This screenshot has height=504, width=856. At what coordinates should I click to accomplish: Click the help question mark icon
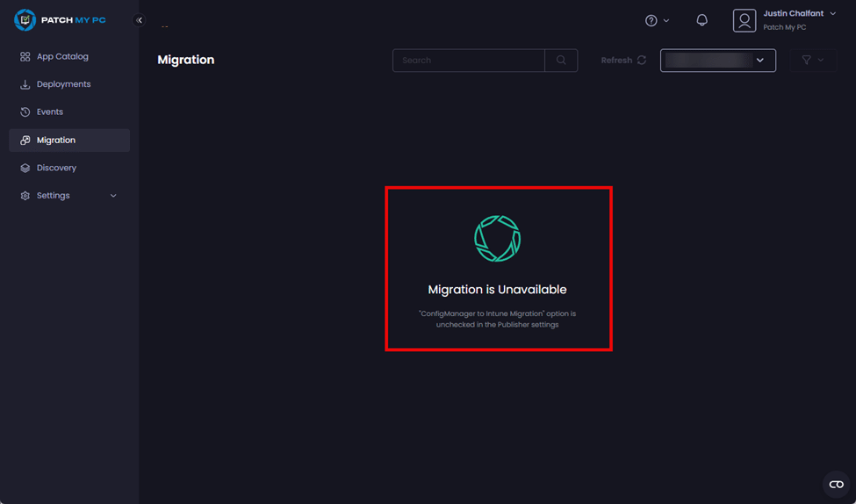(651, 20)
